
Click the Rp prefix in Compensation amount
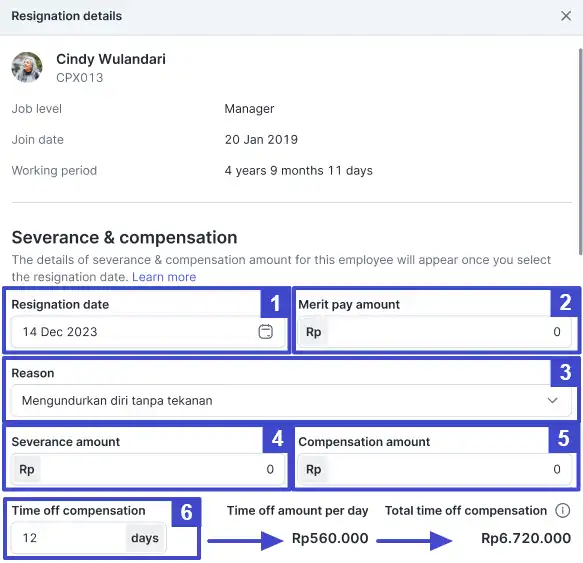[x=313, y=469]
